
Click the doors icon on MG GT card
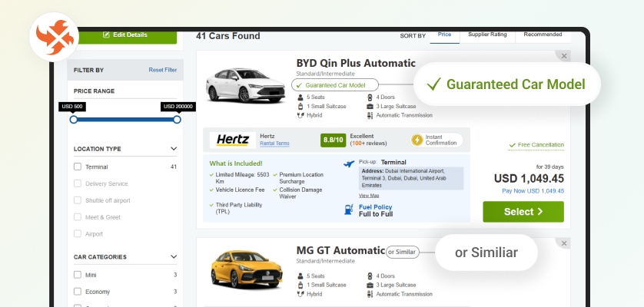[x=370, y=276]
